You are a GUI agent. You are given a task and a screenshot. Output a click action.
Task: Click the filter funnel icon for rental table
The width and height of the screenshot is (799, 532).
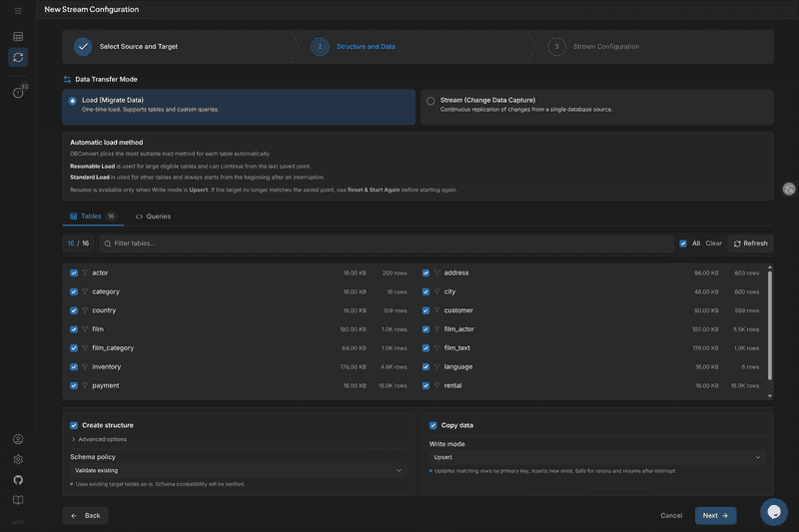(x=436, y=386)
